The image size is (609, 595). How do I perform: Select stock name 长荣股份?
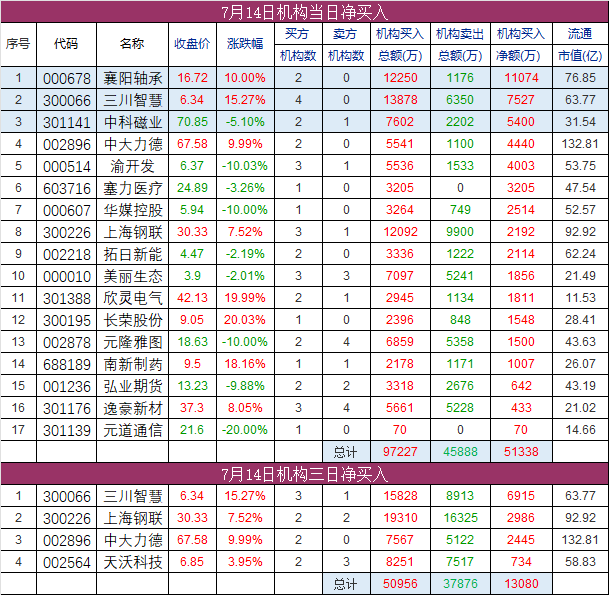pyautogui.click(x=132, y=320)
